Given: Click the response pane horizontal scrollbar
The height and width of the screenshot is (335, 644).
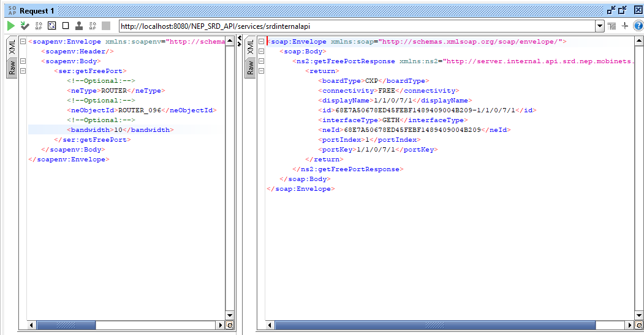Looking at the screenshot, I should tap(446, 325).
